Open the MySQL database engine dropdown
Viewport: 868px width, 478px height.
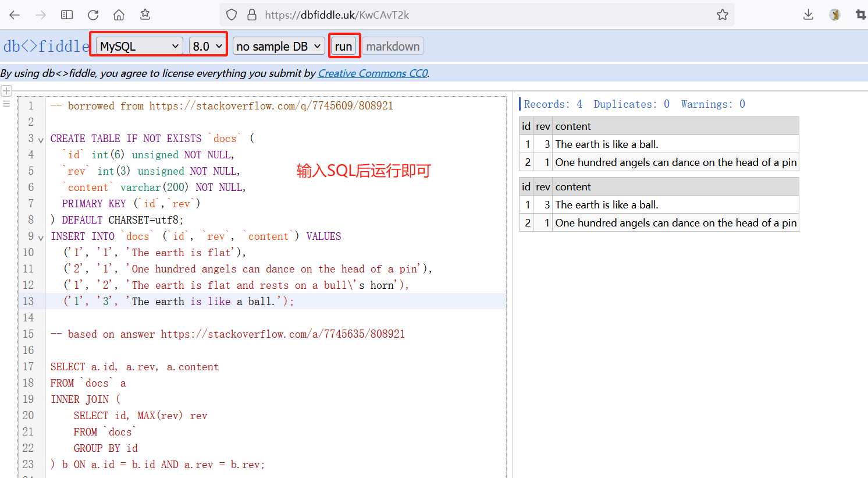click(x=140, y=46)
